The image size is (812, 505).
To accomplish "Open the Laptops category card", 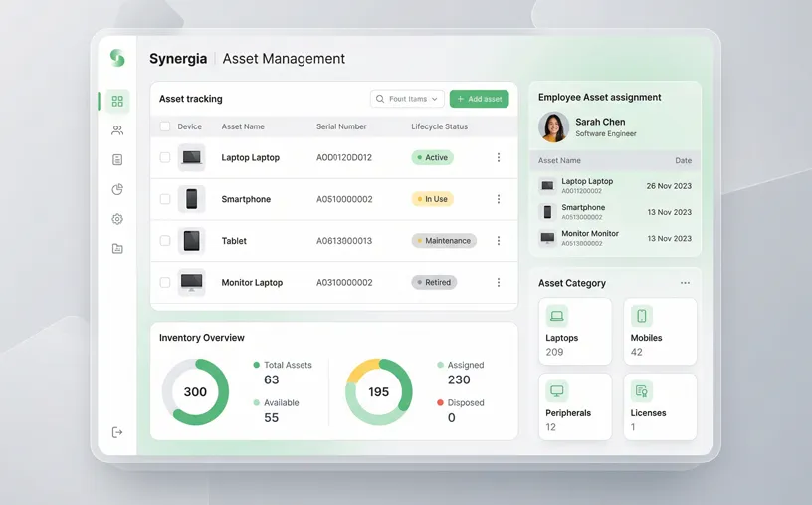I will point(575,332).
